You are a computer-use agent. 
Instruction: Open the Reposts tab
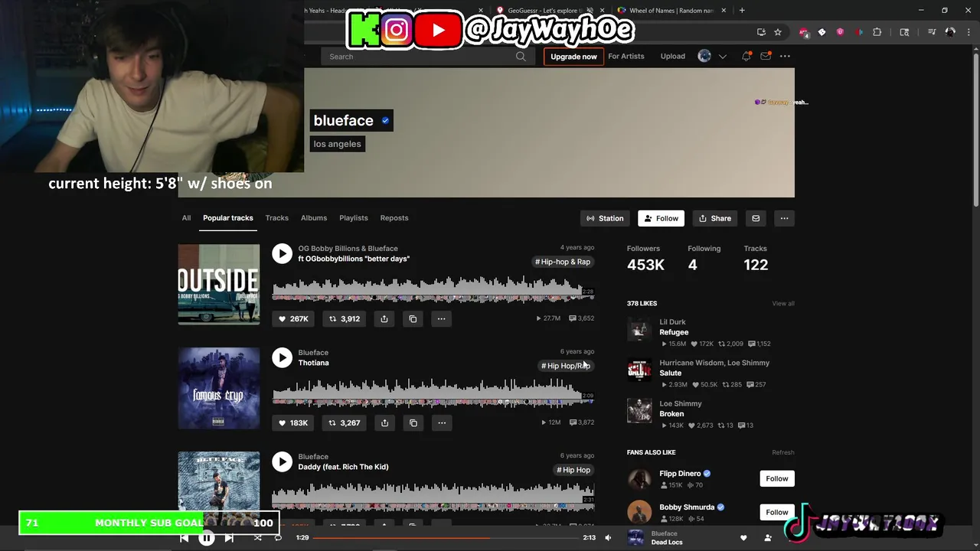click(394, 218)
